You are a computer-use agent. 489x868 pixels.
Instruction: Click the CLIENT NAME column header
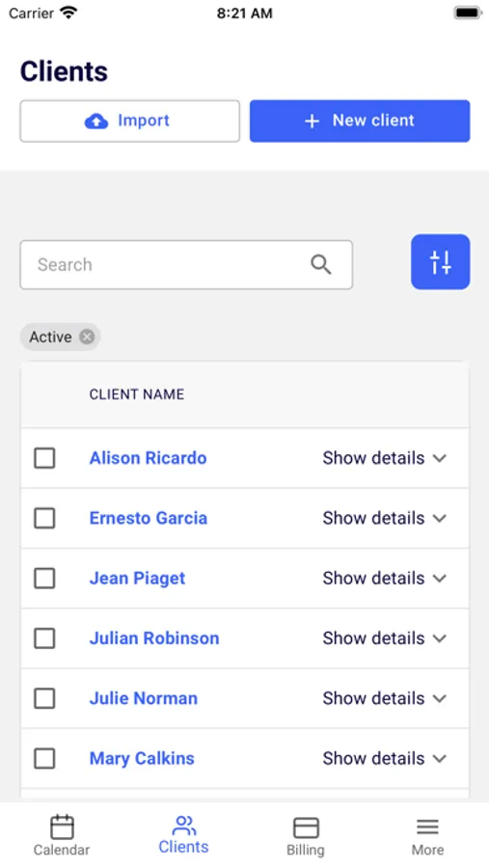pos(137,394)
